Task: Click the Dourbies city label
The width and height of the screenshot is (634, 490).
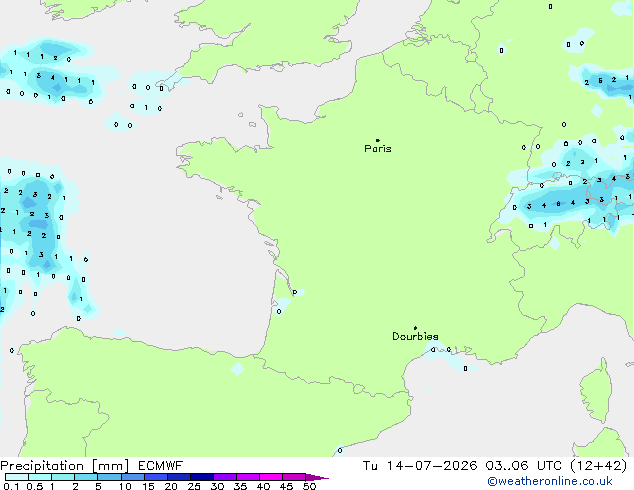Action: click(415, 336)
